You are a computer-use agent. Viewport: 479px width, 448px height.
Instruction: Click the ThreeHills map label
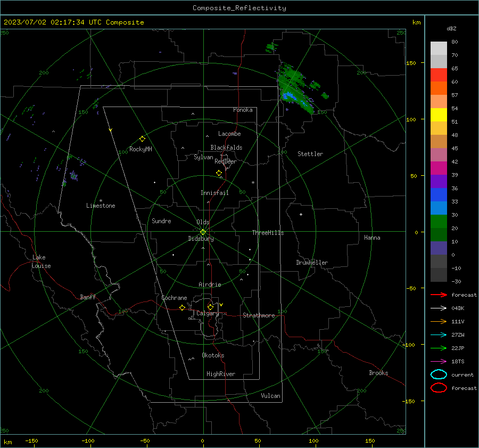(x=268, y=233)
